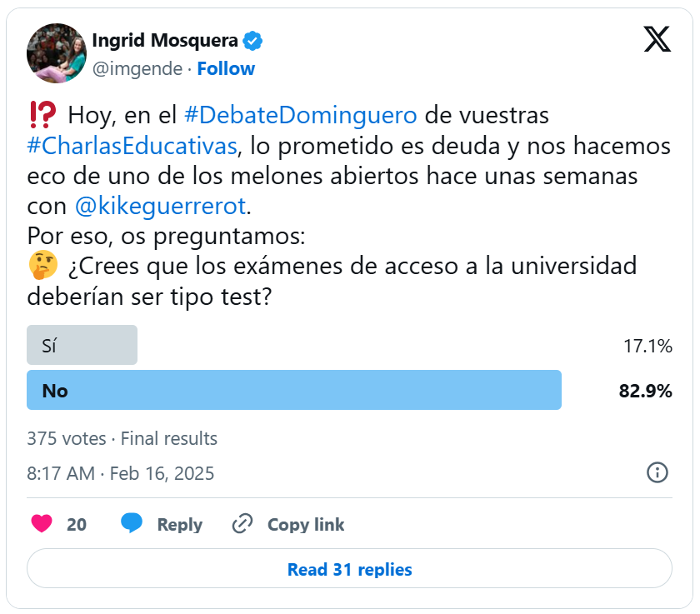Click the No poll result bar
The image size is (700, 614).
coord(293,390)
